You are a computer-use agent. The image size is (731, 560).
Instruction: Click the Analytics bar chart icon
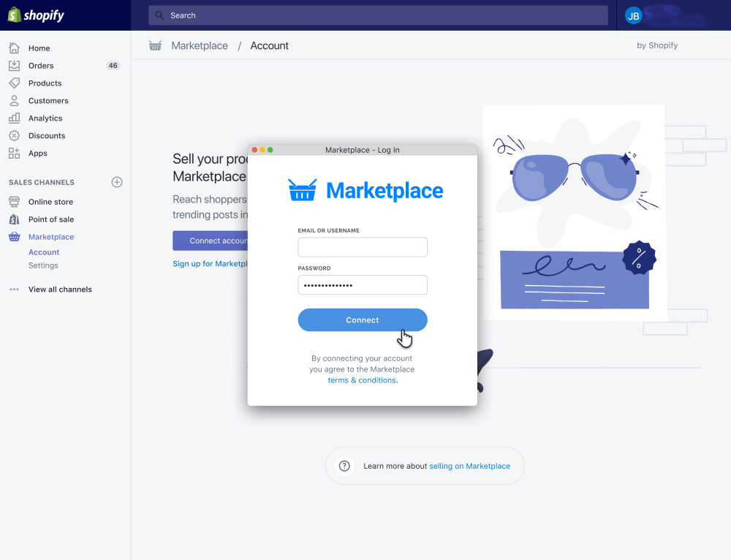(15, 118)
